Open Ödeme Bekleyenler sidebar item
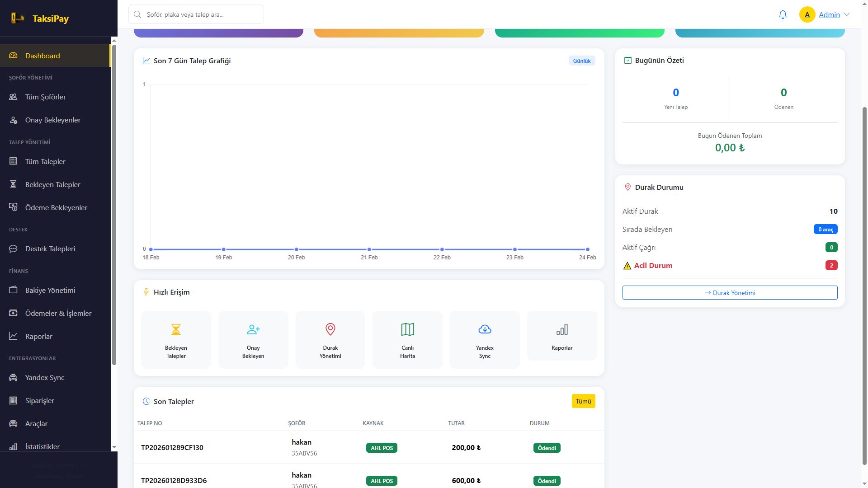This screenshot has height=488, width=868. 56,207
